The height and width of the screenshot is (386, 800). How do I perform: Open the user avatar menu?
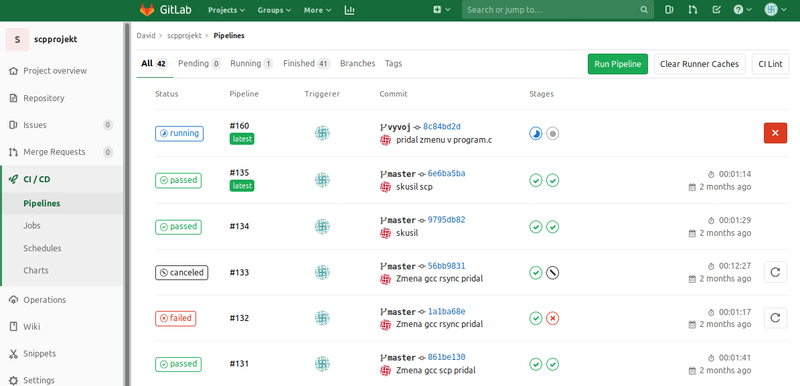click(x=777, y=10)
